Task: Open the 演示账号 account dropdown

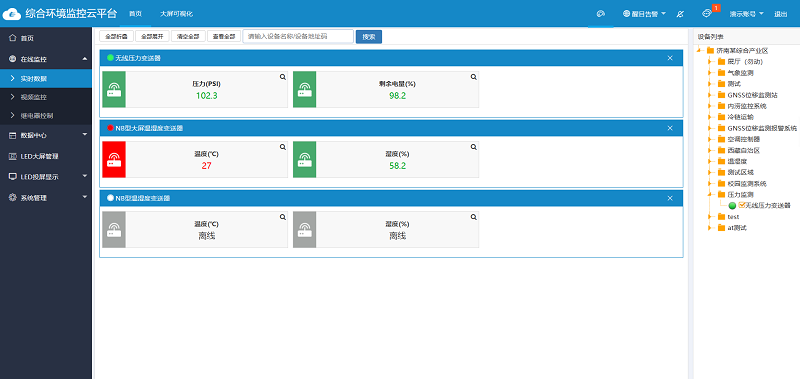Action: (746, 14)
